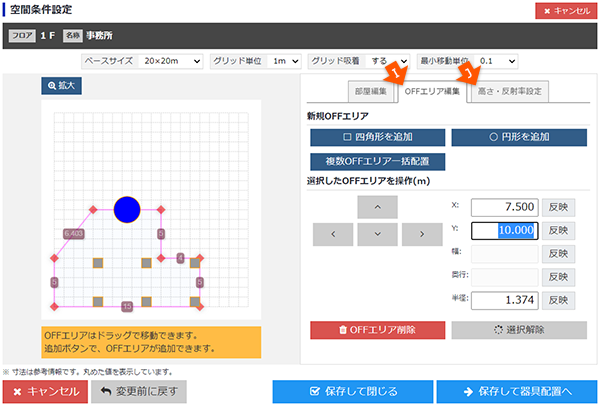Click the フロア label badge
Screen dimensions: 600x406
pyautogui.click(x=22, y=36)
